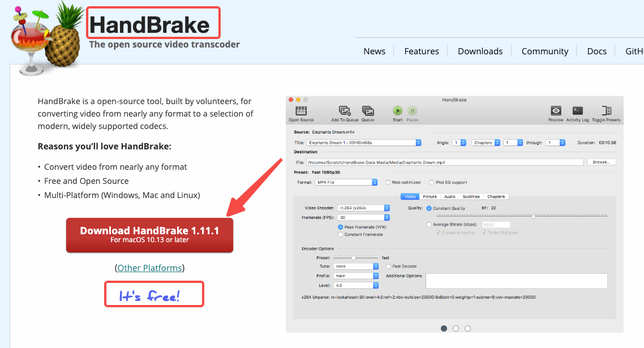The image size is (644, 348).
Task: Click the Toggle Presets icon
Action: 606,111
